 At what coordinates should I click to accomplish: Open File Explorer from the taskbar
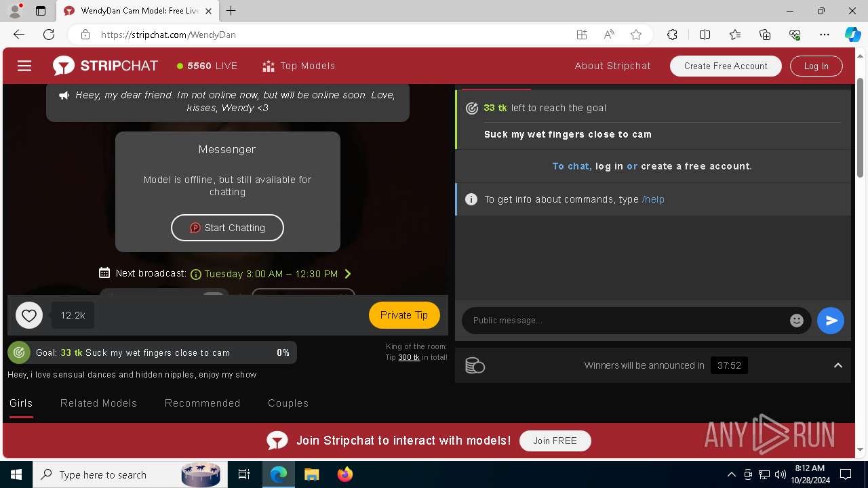click(x=311, y=474)
